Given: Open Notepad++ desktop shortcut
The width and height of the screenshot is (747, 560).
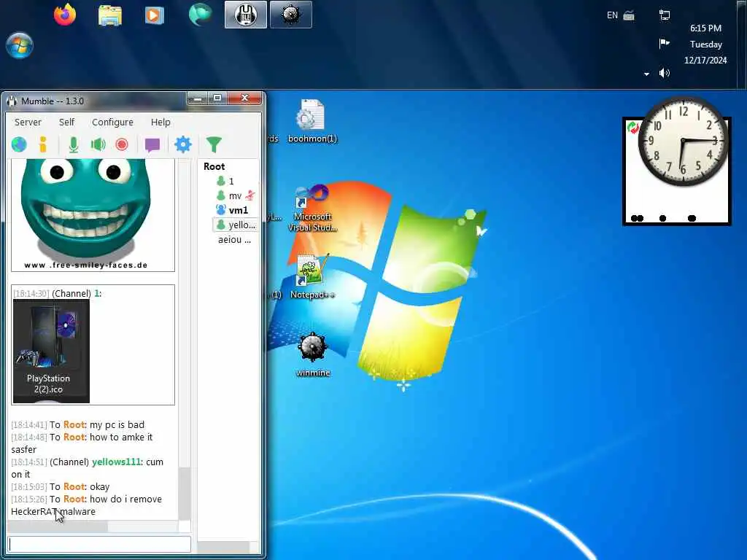Looking at the screenshot, I should pyautogui.click(x=312, y=277).
